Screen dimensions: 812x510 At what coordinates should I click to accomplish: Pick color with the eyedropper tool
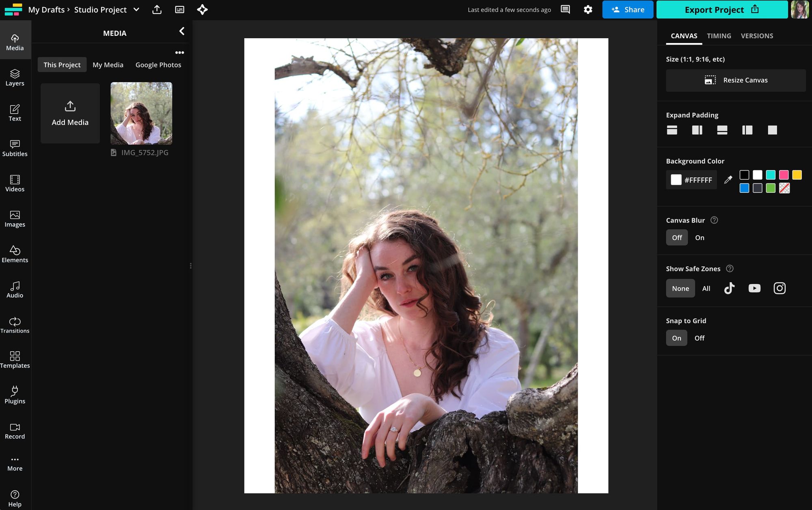tap(728, 179)
